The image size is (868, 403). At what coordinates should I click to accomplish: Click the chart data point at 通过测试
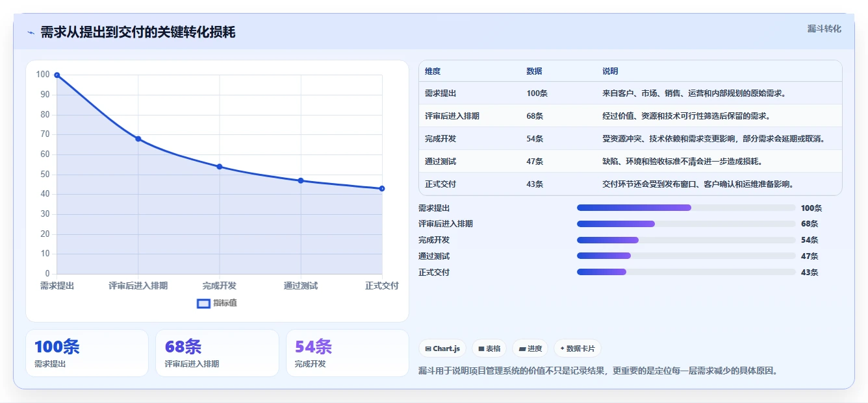coord(301,180)
